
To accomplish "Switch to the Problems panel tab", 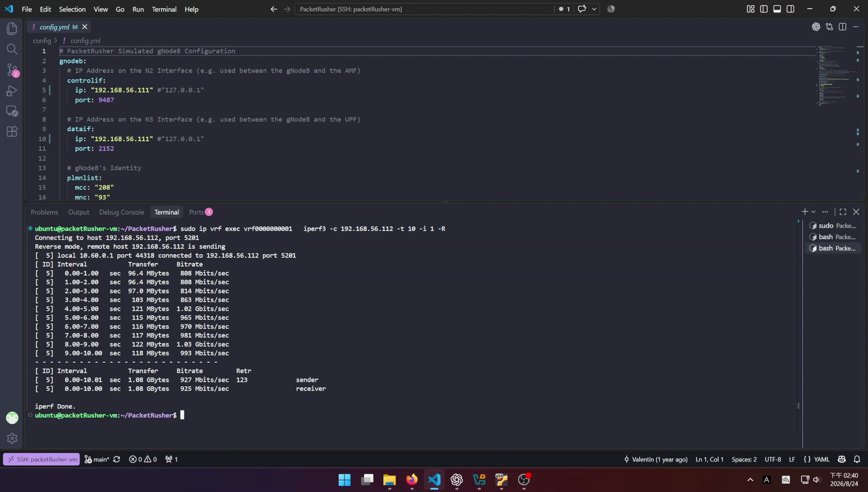I will 44,212.
